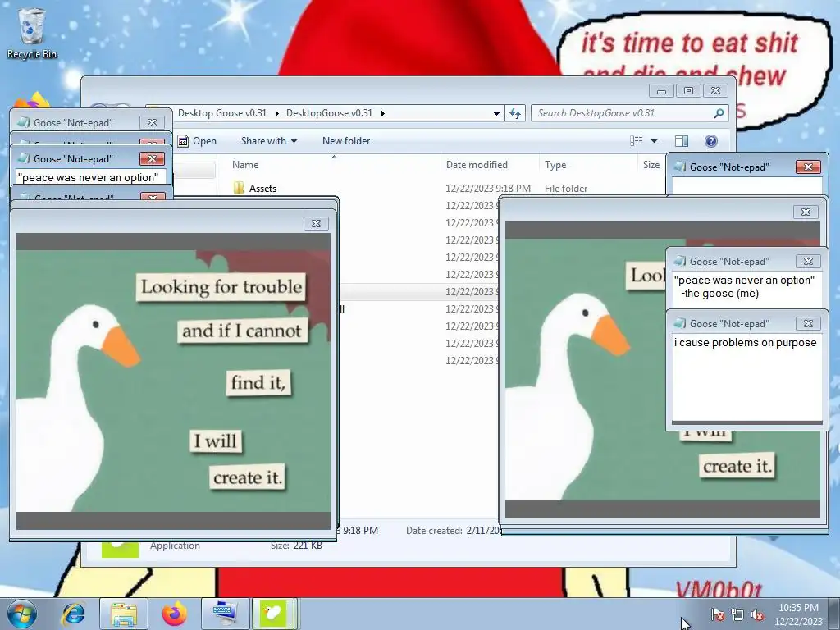Open Explorer help question mark icon
Viewport: 840px width, 630px height.
click(711, 141)
